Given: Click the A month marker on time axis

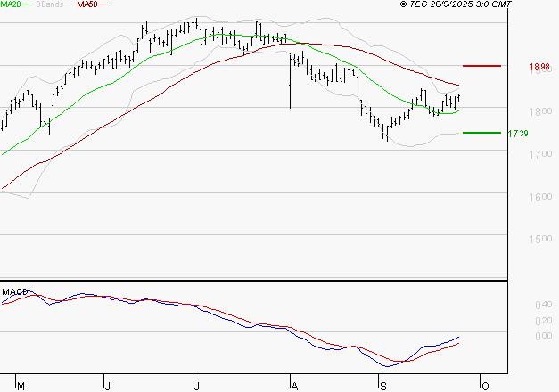Looking at the screenshot, I should tap(294, 387).
